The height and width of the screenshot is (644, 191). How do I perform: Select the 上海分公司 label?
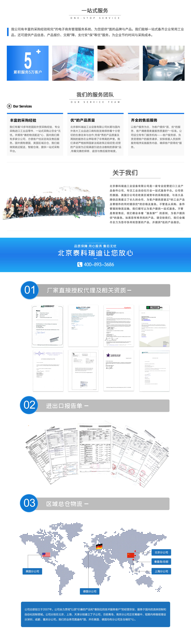pos(161,571)
